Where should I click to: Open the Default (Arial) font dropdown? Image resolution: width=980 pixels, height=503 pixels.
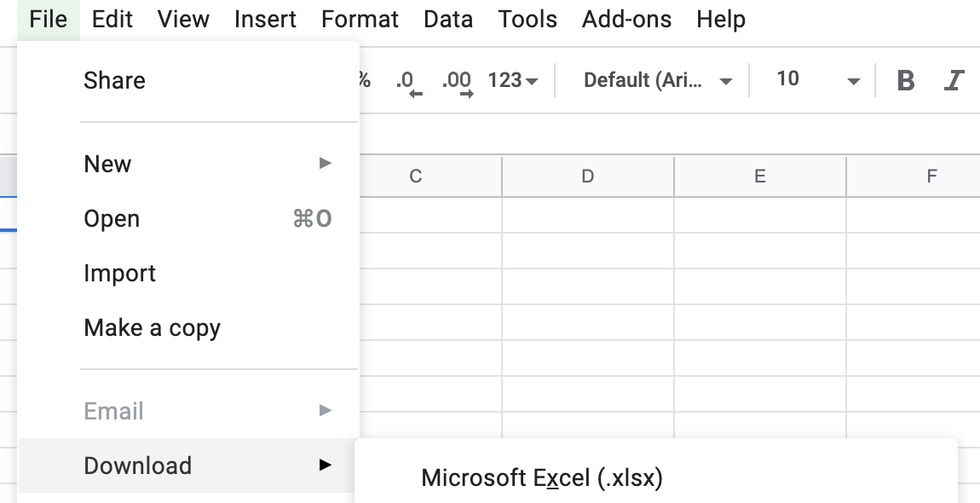[657, 80]
